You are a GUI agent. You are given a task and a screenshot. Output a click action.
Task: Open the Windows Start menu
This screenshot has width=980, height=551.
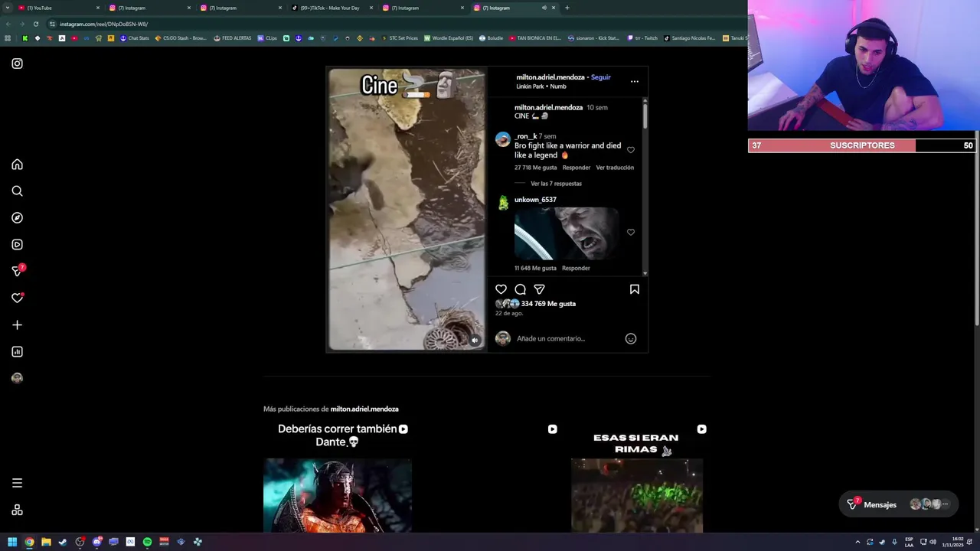tap(12, 542)
